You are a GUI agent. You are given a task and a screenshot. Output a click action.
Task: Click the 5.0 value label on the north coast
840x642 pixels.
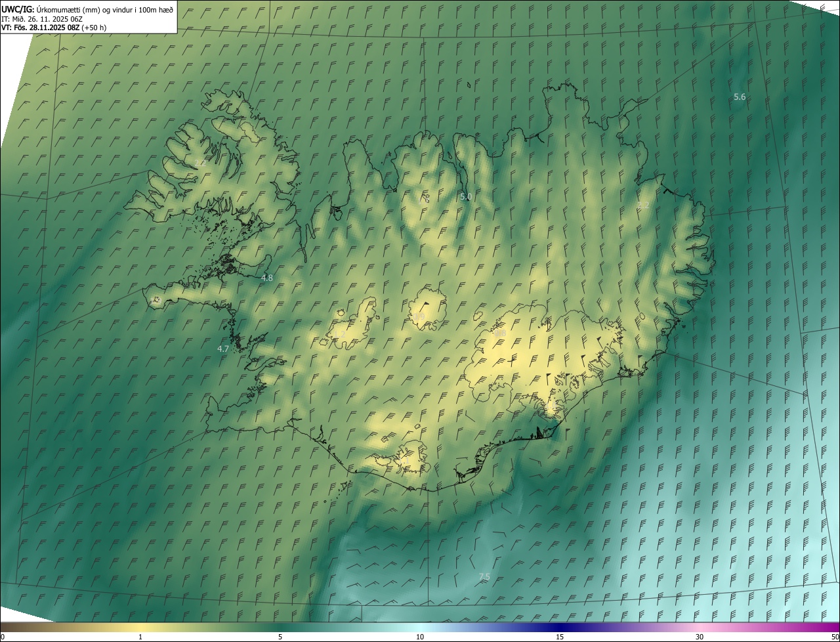(x=466, y=196)
